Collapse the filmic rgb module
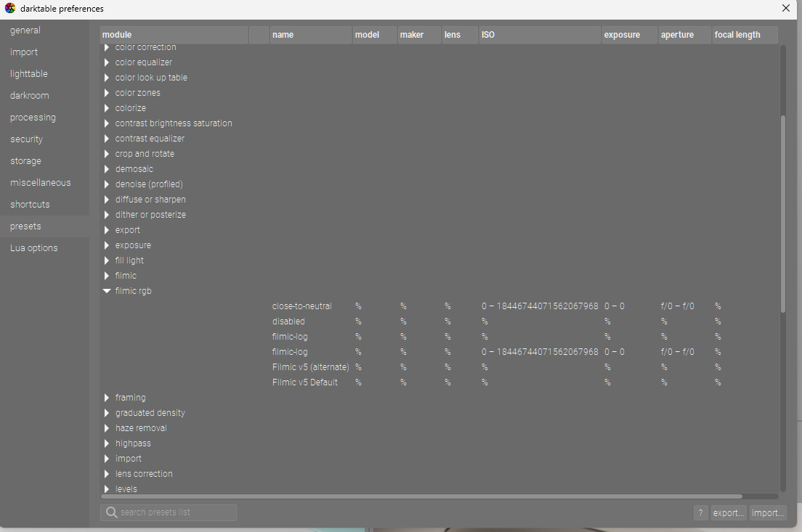Image resolution: width=802 pixels, height=532 pixels. point(107,291)
